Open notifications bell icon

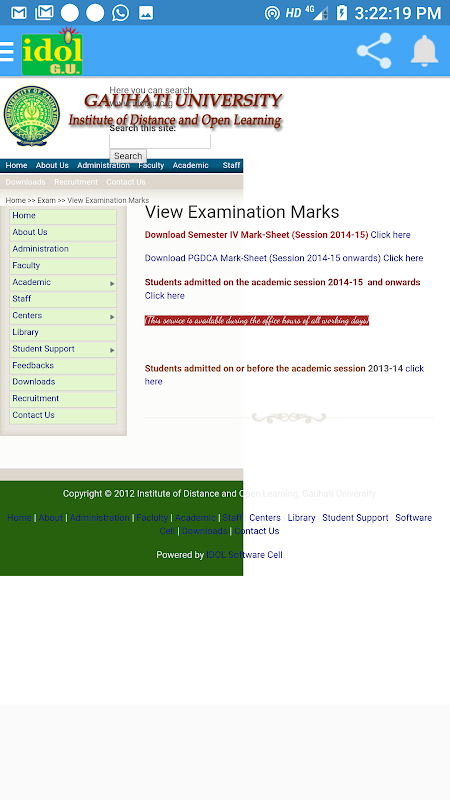[424, 51]
